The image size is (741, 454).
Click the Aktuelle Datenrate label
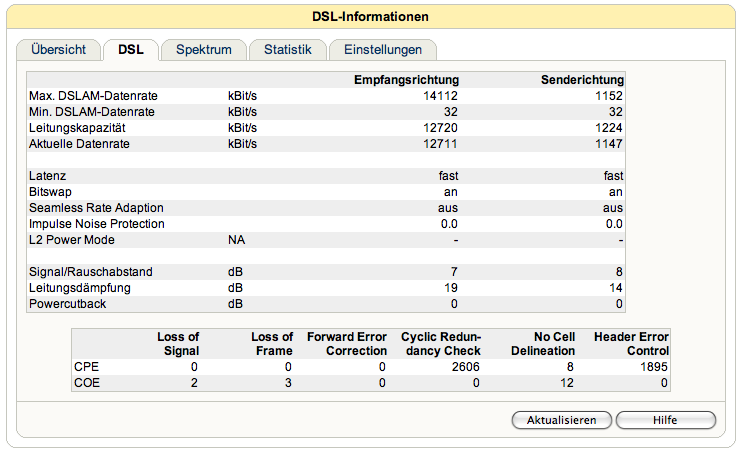click(x=79, y=144)
